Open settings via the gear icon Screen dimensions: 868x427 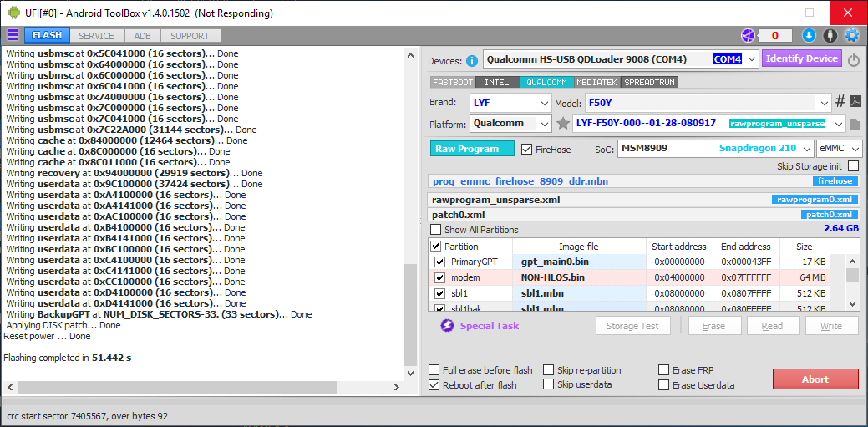click(x=851, y=35)
